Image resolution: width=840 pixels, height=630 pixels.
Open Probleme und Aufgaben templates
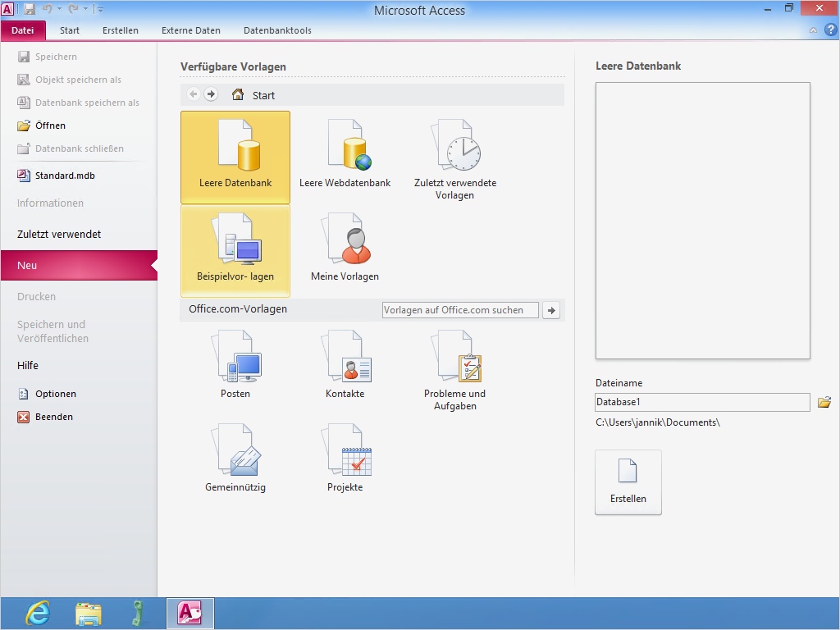point(454,370)
